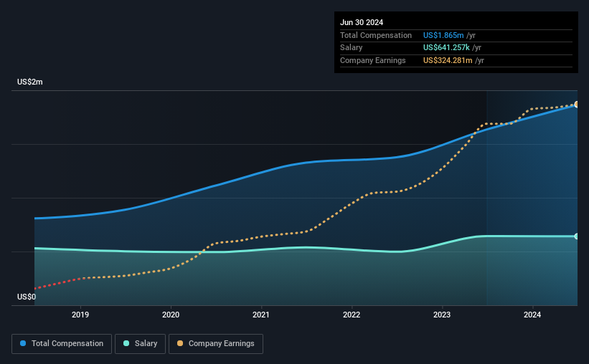Select the 2024 x-axis label
Viewport: 589px width, 364px height.
(x=532, y=315)
